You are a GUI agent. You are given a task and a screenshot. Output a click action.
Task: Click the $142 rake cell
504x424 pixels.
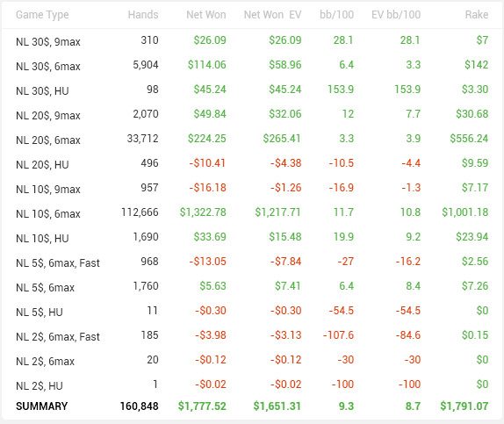[x=477, y=65]
